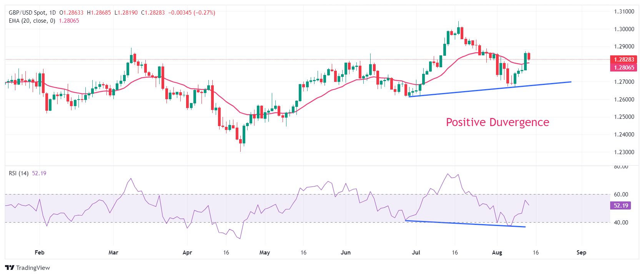Click the EMA (20, close, 0) legend
644x276 pixels.
(32, 21)
